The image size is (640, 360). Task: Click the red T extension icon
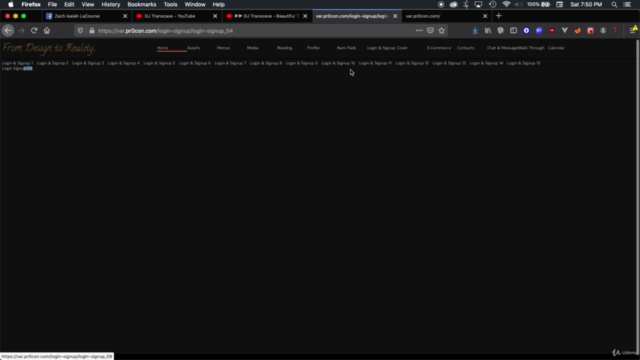coord(616,31)
